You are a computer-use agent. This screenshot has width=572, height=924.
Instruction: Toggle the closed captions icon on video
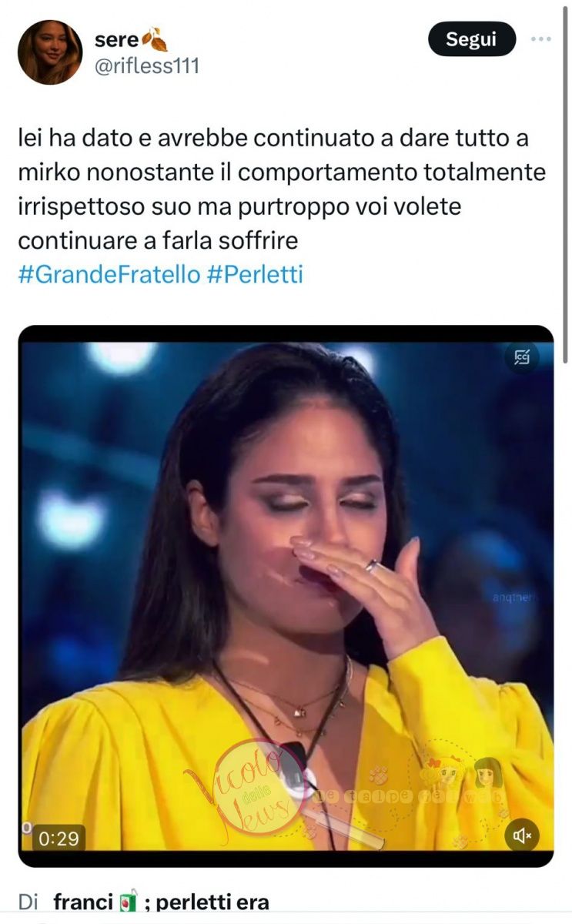[x=523, y=357]
